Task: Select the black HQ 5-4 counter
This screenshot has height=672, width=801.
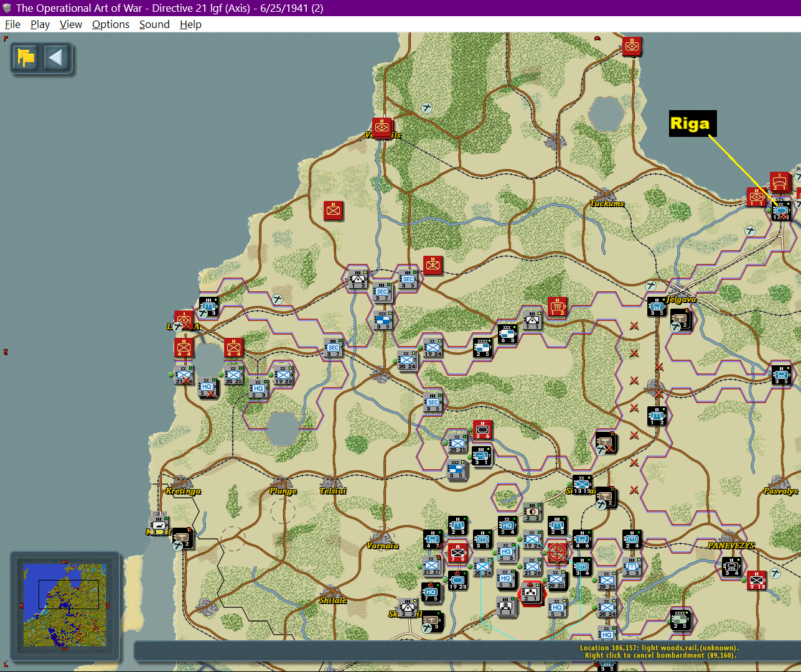Action: click(507, 526)
